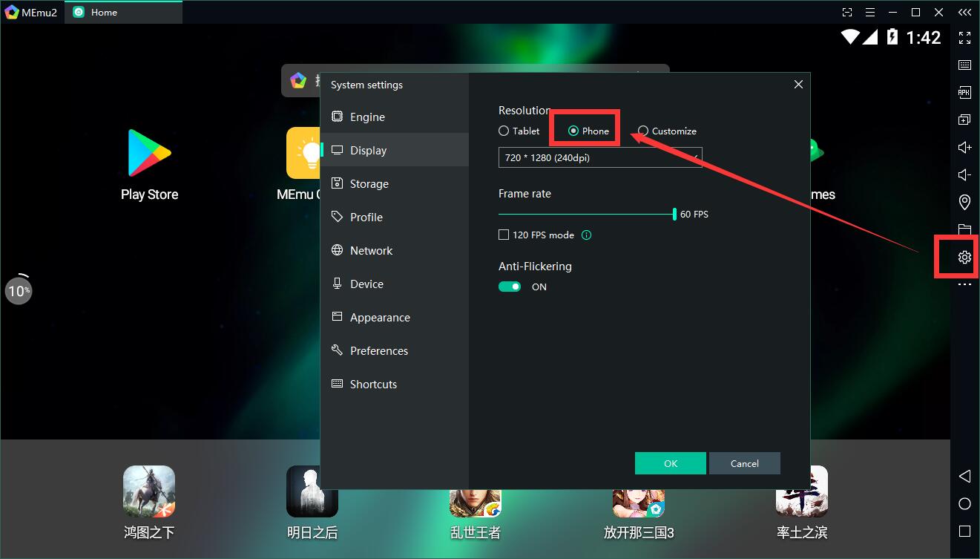Open the GPS location pin icon
Viewport: 980px width, 559px height.
(964, 202)
